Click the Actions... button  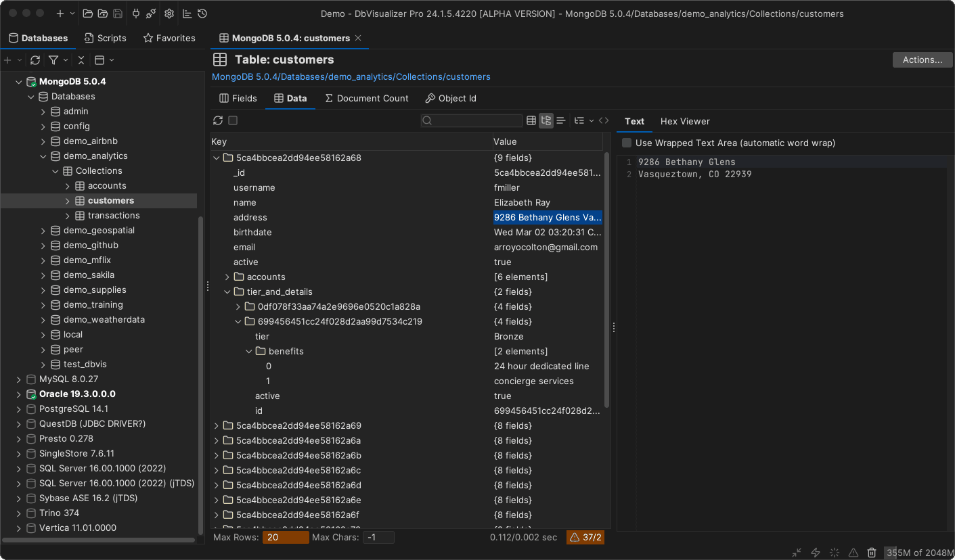tap(922, 60)
